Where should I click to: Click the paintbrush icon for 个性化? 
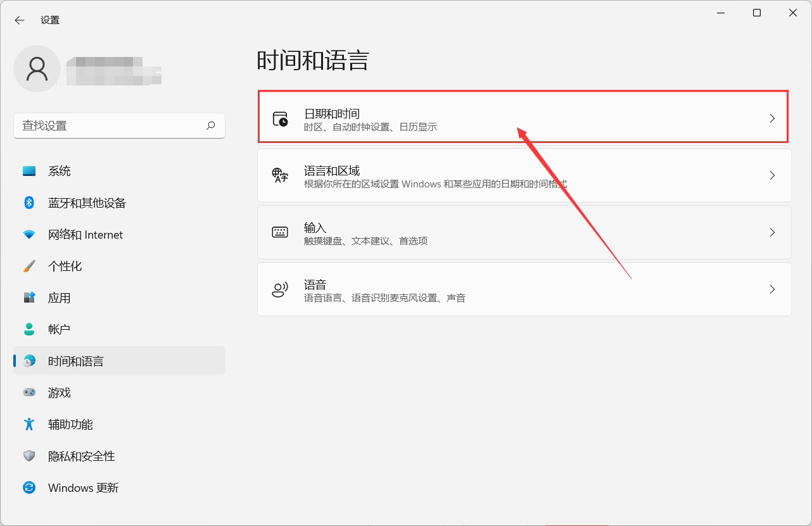pos(29,266)
